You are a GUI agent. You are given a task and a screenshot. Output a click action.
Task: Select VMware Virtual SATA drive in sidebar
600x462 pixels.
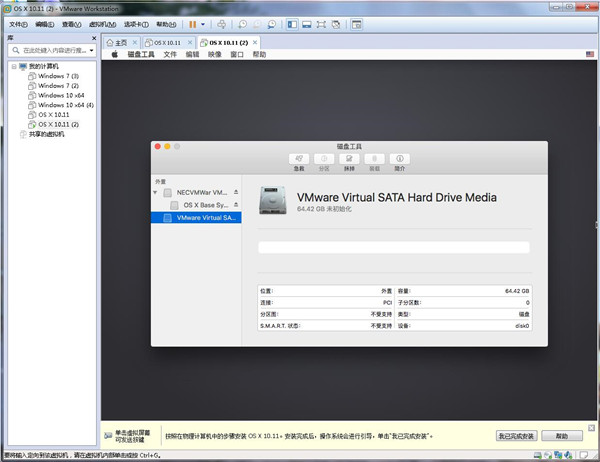coord(196,218)
